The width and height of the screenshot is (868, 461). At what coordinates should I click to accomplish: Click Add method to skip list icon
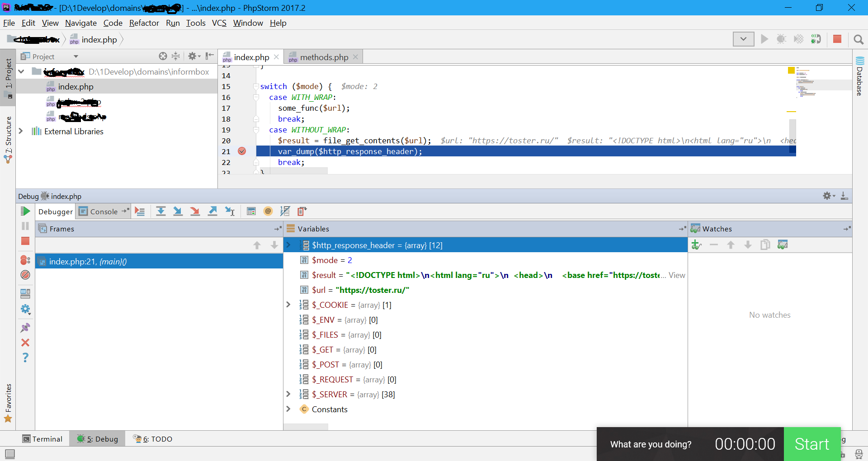click(x=302, y=211)
